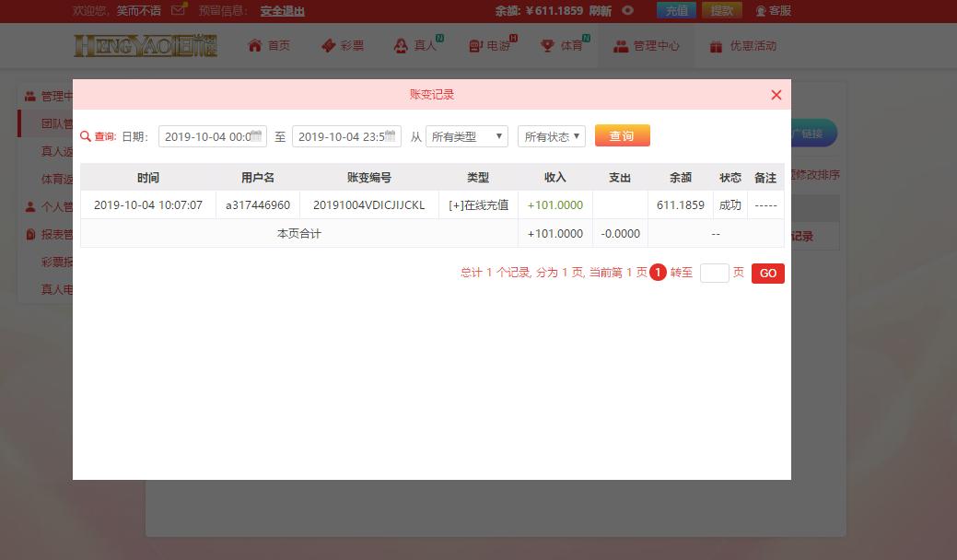Image resolution: width=957 pixels, height=560 pixels.
Task: Click the ticket icon beside 彩票
Action: (328, 46)
